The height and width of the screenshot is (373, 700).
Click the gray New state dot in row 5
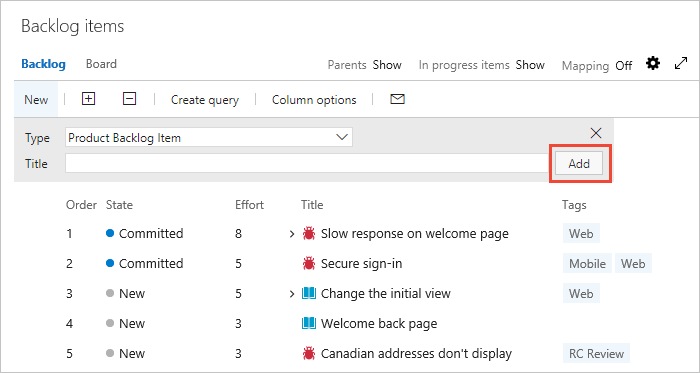[x=110, y=353]
